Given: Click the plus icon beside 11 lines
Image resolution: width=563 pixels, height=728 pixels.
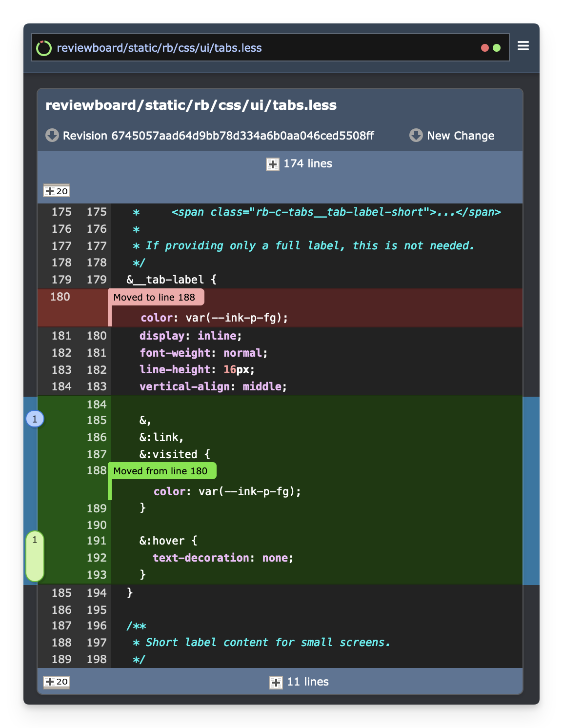Looking at the screenshot, I should 276,683.
